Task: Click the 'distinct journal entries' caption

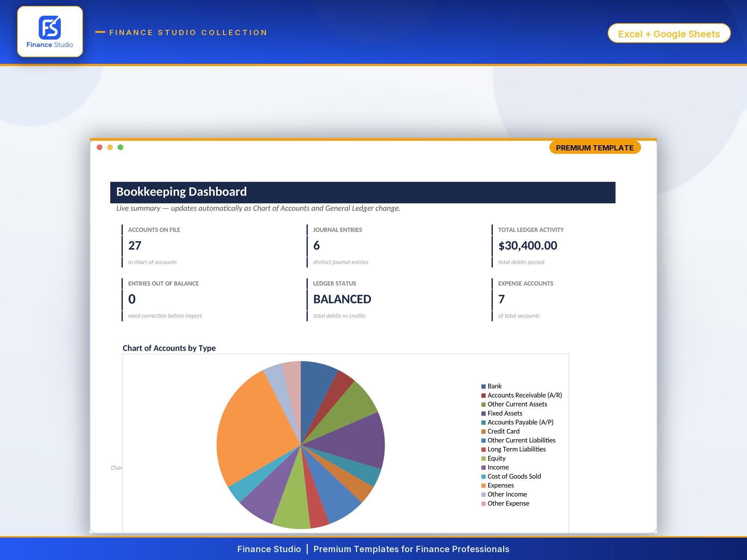Action: click(341, 262)
